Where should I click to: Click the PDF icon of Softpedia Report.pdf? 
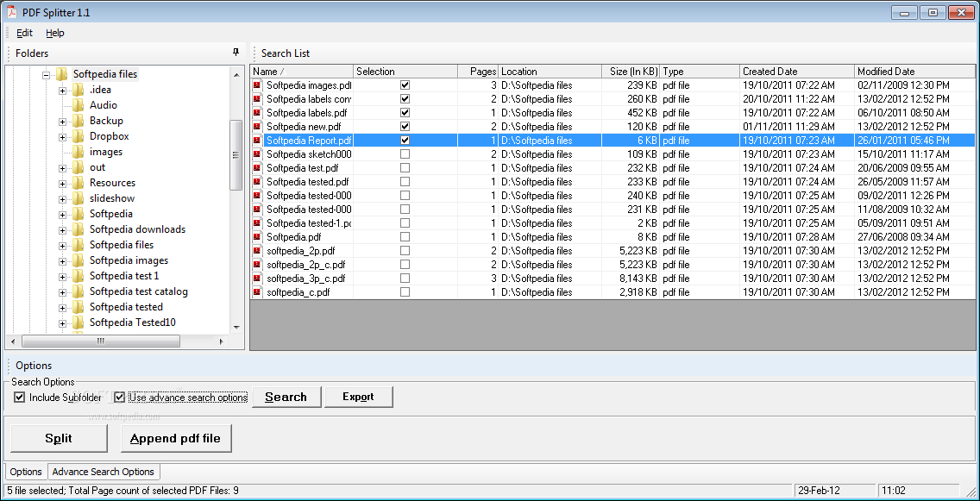(x=257, y=140)
